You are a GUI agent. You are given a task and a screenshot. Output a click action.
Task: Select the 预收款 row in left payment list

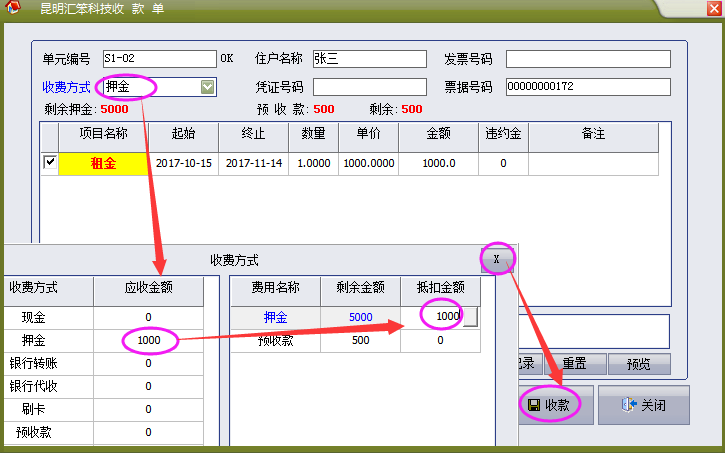(x=104, y=433)
